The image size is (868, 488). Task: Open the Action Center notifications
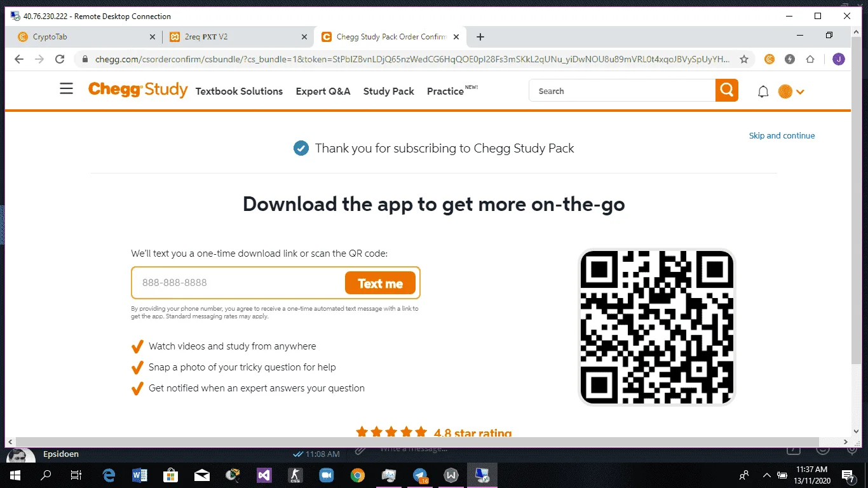[848, 475]
